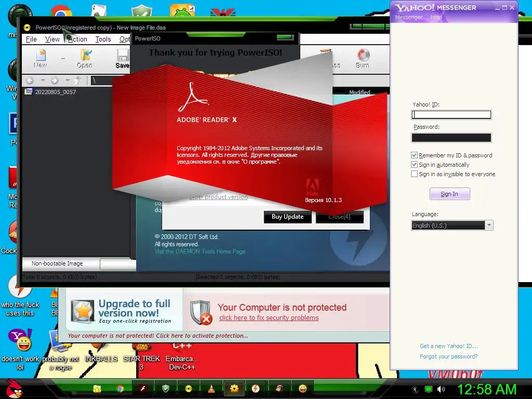
Task: Open the folder icon on the taskbar
Action: tap(97, 389)
